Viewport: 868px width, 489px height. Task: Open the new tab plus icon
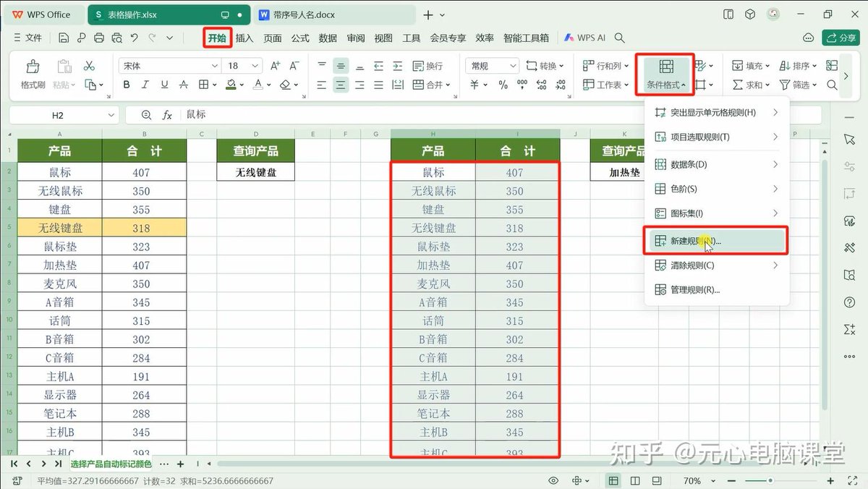[x=427, y=14]
